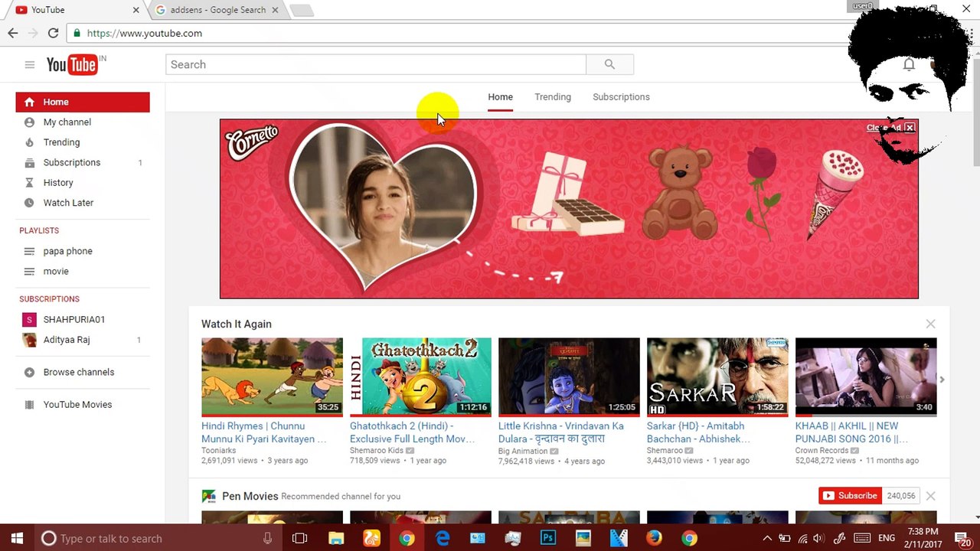Viewport: 980px width, 551px height.
Task: Play Hindi Rhymes Chunnu Munnu thumbnail
Action: 272,377
